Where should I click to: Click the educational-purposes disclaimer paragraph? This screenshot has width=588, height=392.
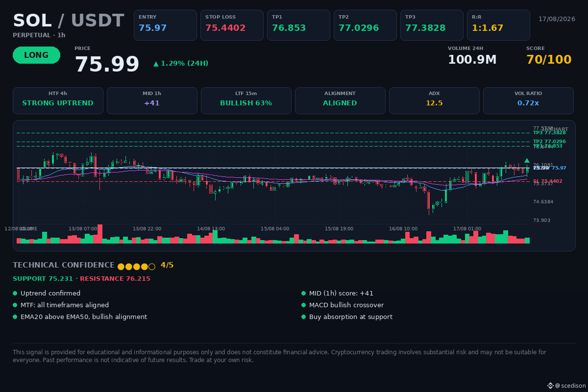coord(280,356)
